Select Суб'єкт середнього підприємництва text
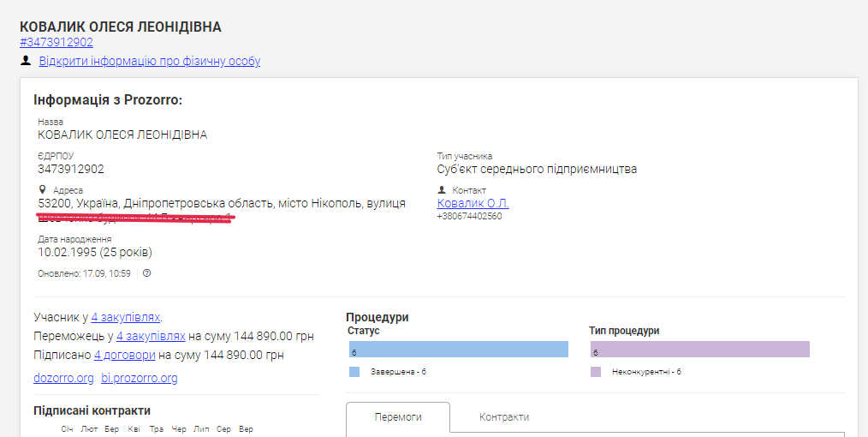This screenshot has width=868, height=437. coord(537,169)
